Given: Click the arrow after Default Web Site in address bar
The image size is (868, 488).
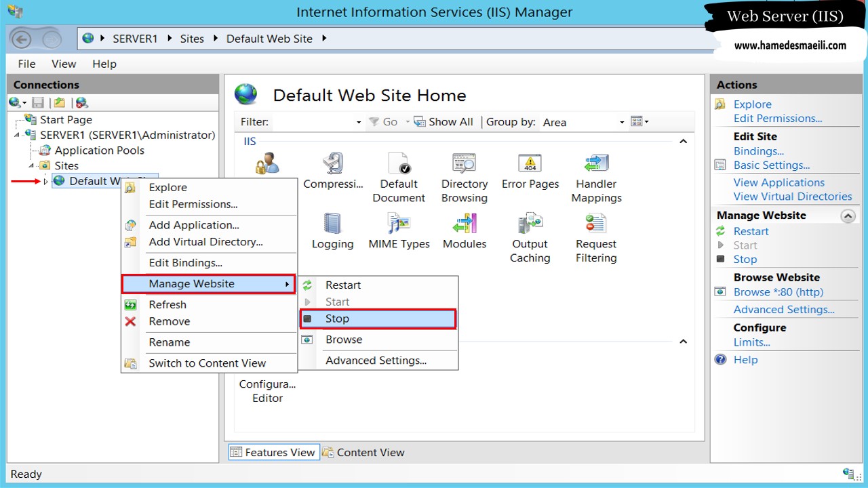Looking at the screenshot, I should click(x=324, y=39).
